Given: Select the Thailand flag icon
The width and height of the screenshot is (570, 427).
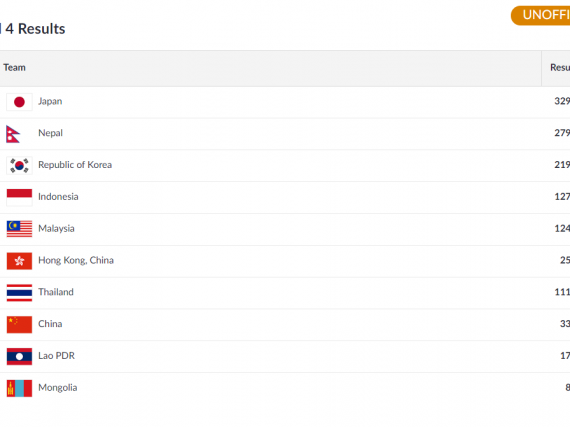Looking at the screenshot, I should (x=19, y=293).
